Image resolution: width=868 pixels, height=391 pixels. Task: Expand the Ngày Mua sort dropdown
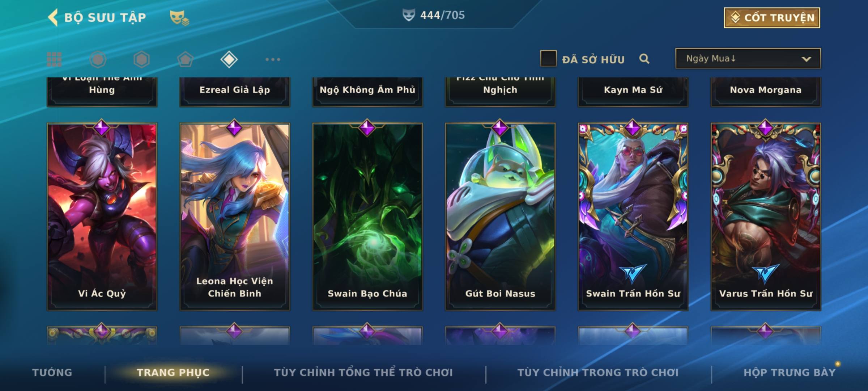748,59
